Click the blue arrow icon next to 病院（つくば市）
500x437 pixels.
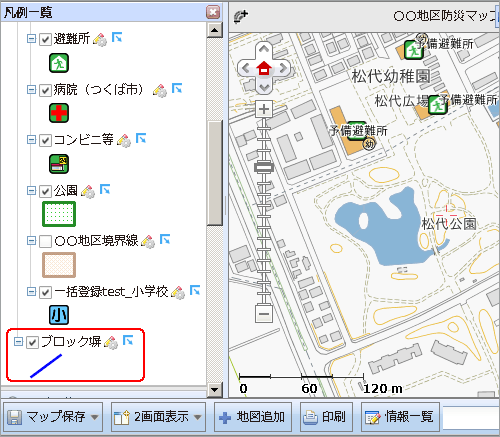[x=177, y=88]
